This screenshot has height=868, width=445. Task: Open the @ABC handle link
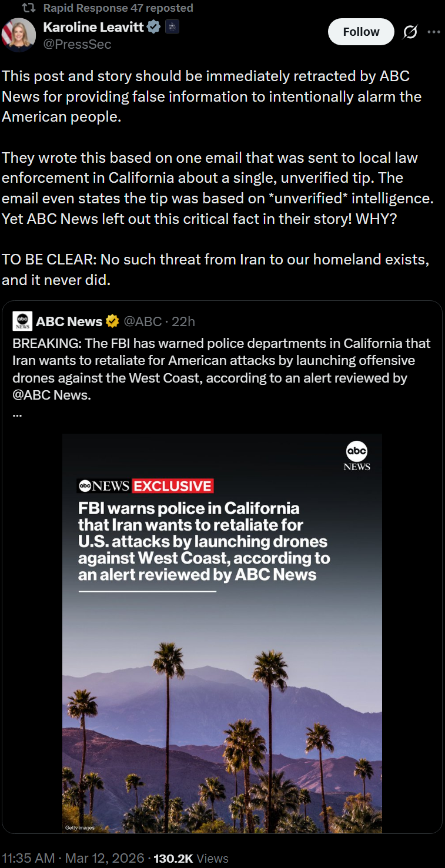click(x=143, y=321)
